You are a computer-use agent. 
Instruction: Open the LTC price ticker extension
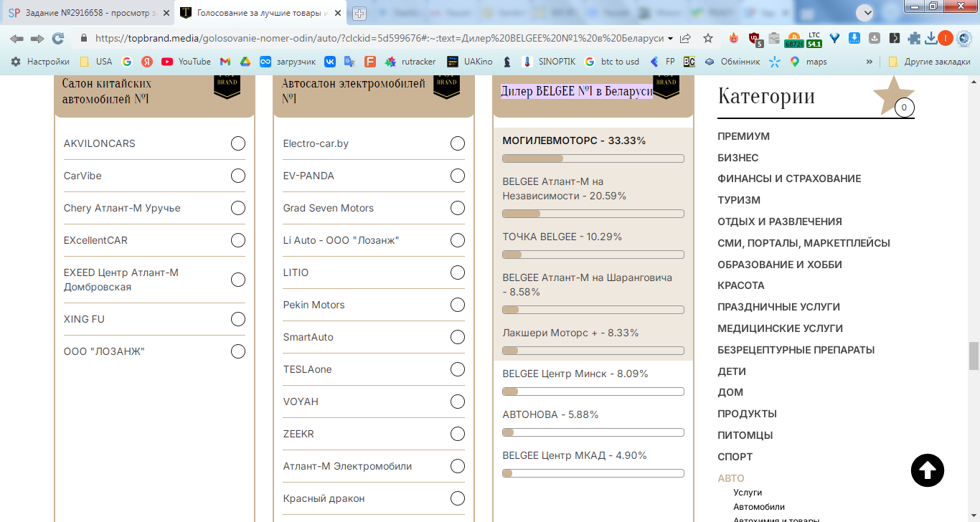(814, 39)
